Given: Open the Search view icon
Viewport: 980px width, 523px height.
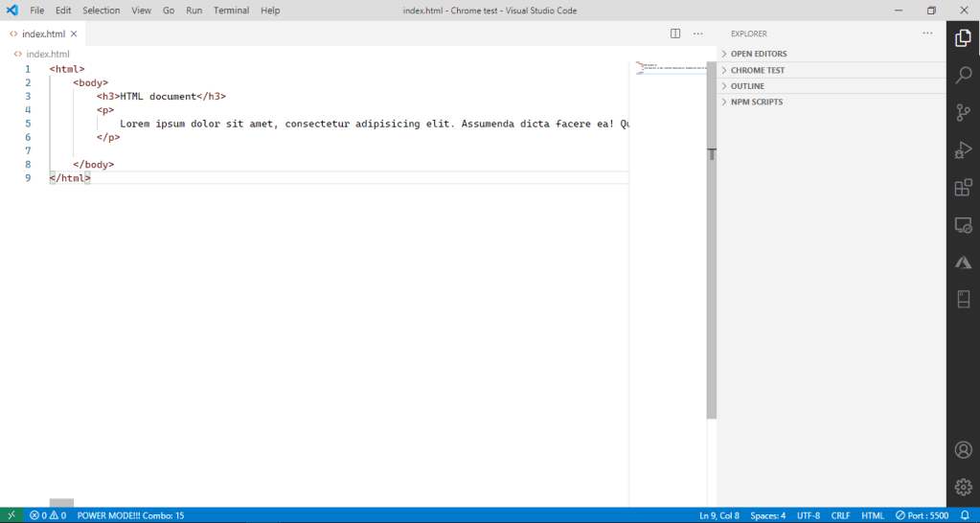Looking at the screenshot, I should [963, 76].
